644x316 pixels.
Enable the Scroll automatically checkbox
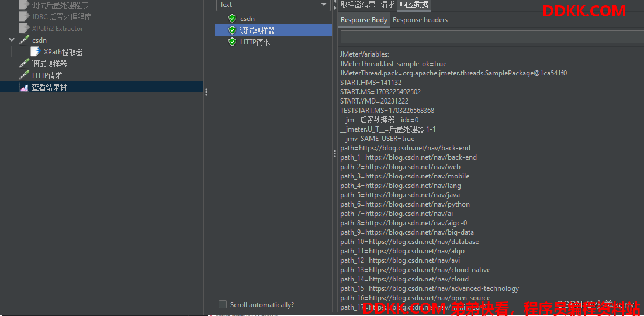coord(223,304)
